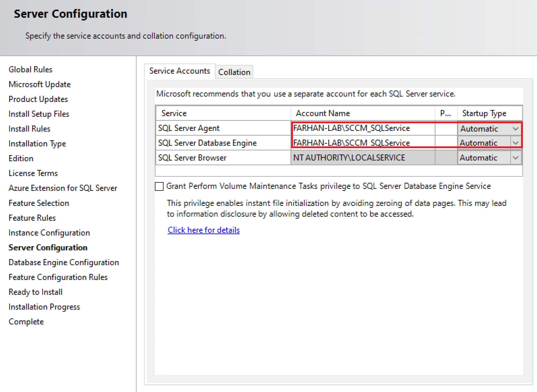Switch to the Collation tab
Screen dimensions: 537x392
pos(234,72)
